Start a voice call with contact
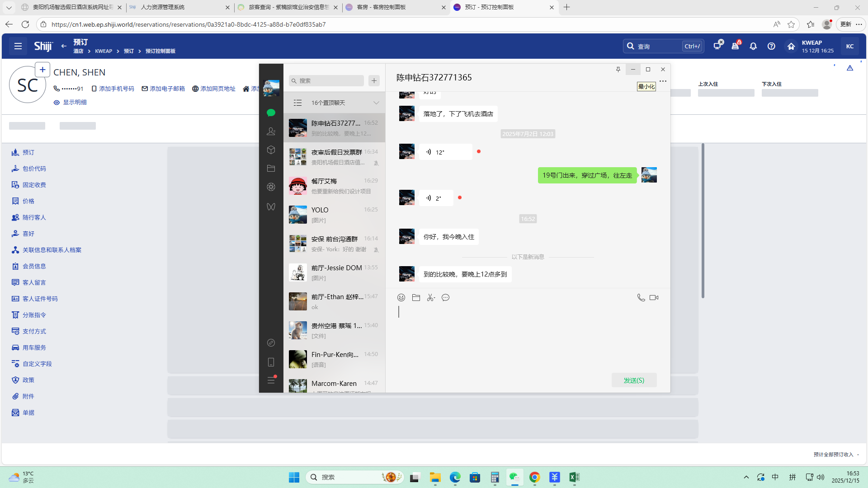868x488 pixels. (641, 297)
